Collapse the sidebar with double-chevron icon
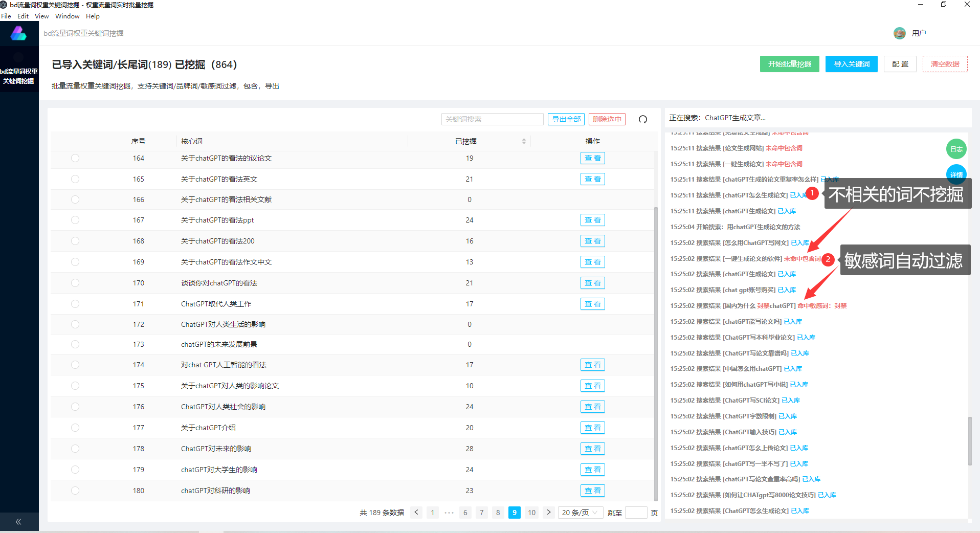The height and width of the screenshot is (533, 980). [18, 522]
